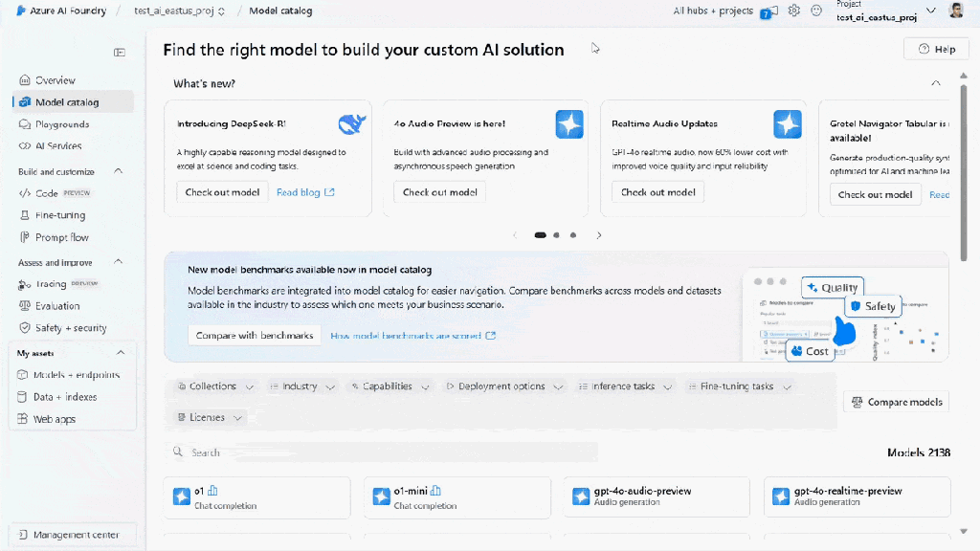This screenshot has height=551, width=980.
Task: Open the Deployment options filter dropdown
Action: [504, 386]
